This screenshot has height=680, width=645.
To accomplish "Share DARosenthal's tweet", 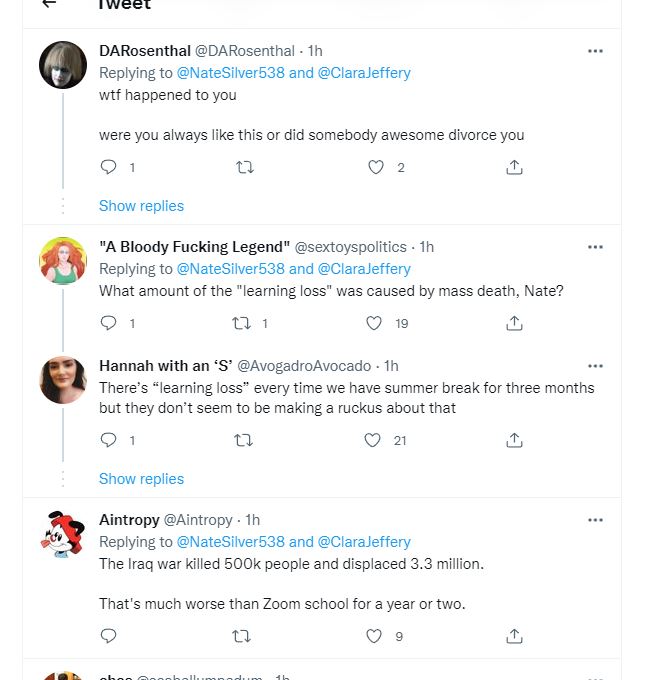I will point(514,167).
